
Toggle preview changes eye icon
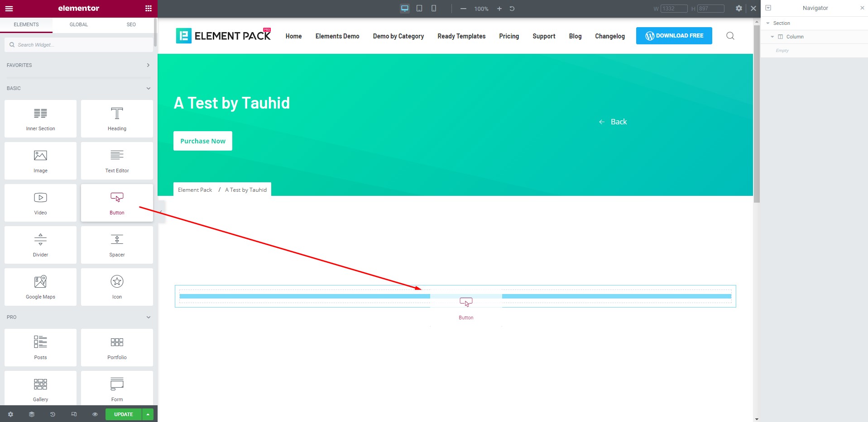95,414
